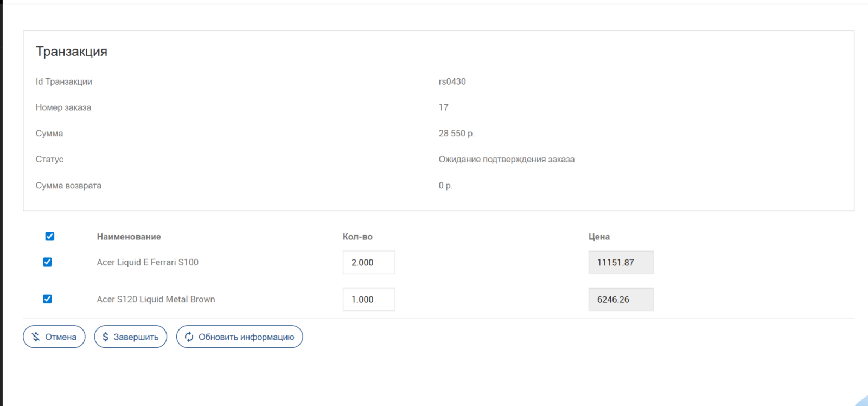
Task: Uncheck the Acer Liquid E Ferrari S100 row
Action: [48, 262]
